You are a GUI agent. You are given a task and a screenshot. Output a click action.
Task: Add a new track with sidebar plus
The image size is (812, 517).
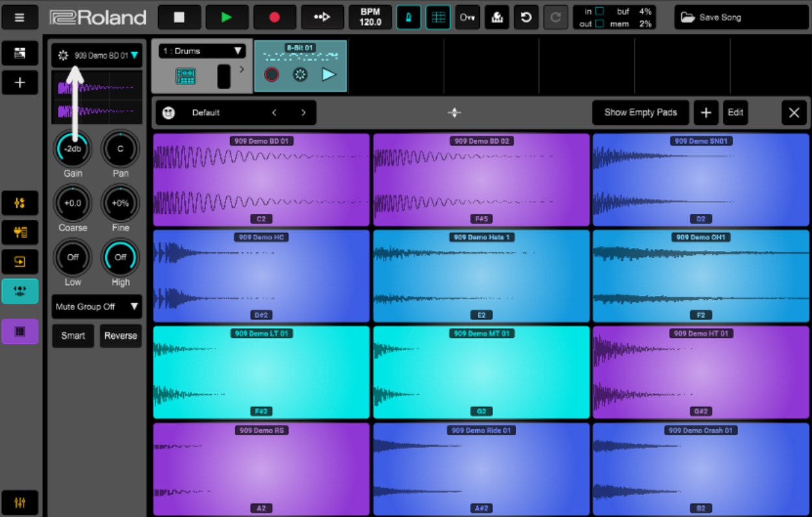[x=20, y=83]
